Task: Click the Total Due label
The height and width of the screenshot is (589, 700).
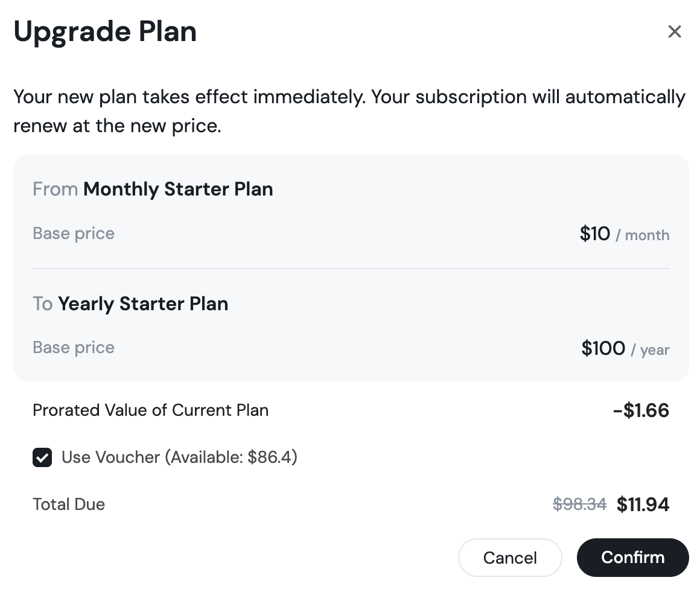Action: coord(69,505)
